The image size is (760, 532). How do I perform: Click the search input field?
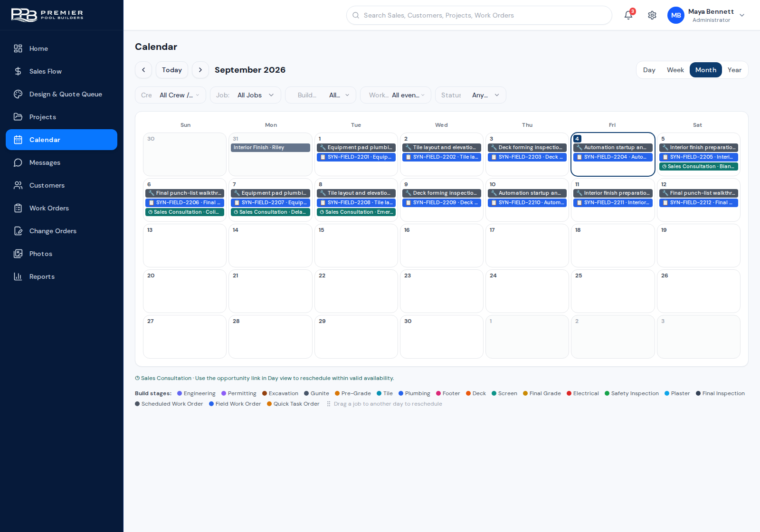pos(479,15)
